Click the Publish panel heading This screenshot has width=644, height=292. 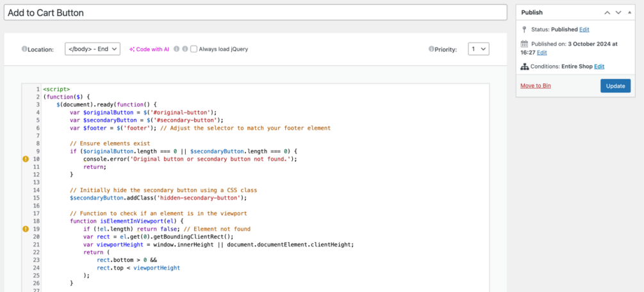(x=532, y=13)
